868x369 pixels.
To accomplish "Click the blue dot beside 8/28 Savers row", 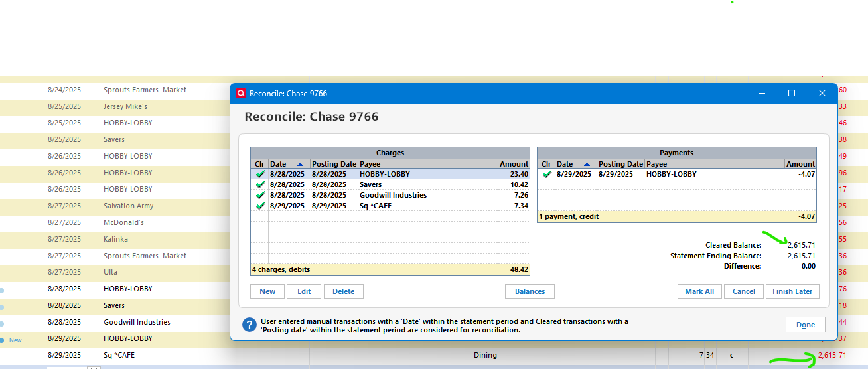I will tap(3, 307).
